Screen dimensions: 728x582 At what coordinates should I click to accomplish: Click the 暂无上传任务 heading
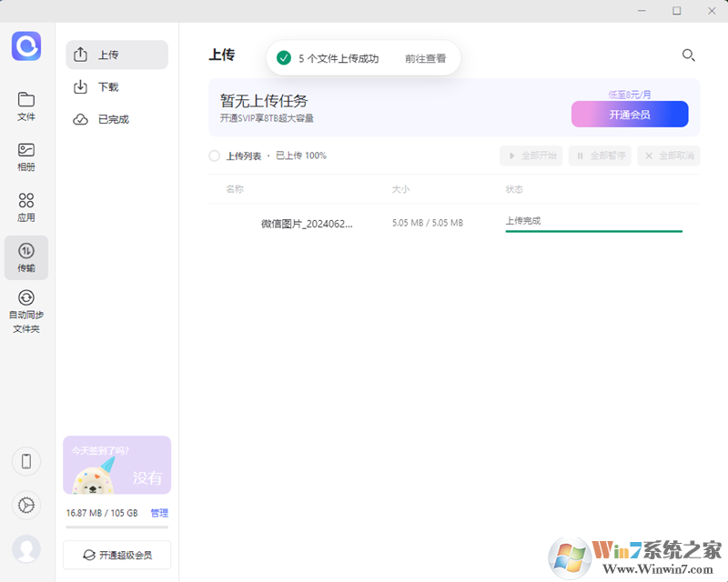point(264,101)
